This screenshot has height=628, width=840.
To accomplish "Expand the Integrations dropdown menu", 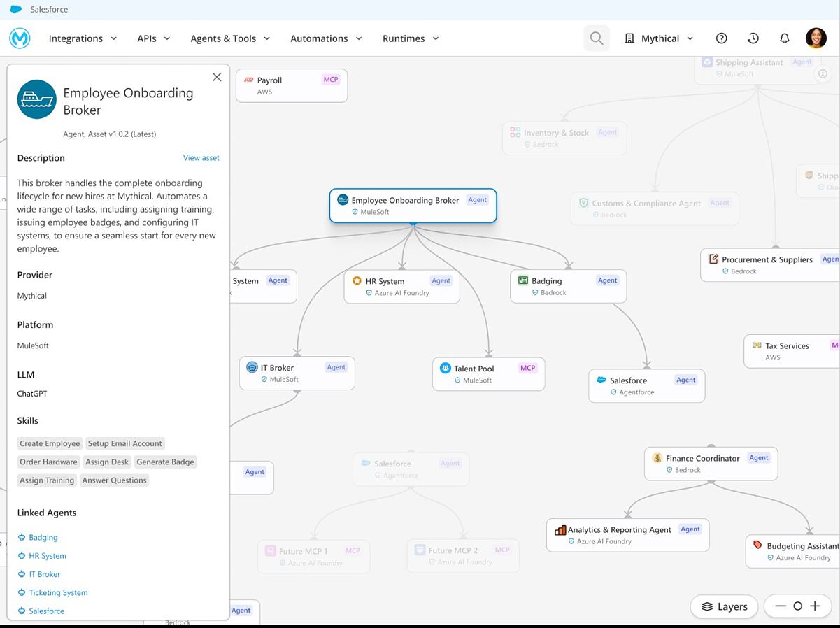I will click(83, 38).
